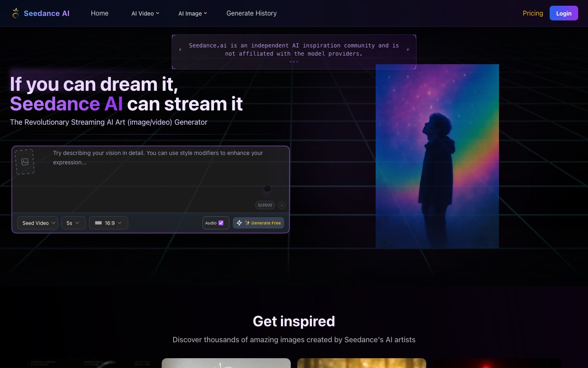Click the lightning icon right of disclaimer
588x368 pixels.
408,49
